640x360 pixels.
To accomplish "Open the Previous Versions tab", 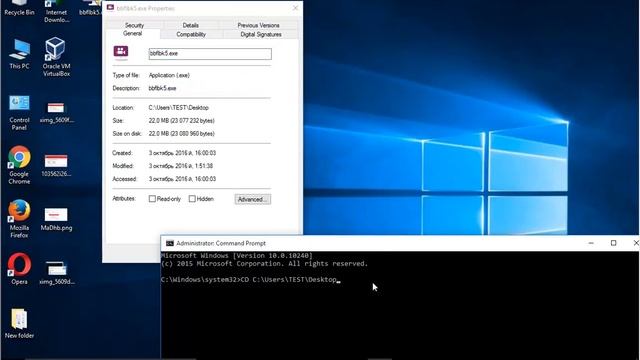I will pos(258,25).
